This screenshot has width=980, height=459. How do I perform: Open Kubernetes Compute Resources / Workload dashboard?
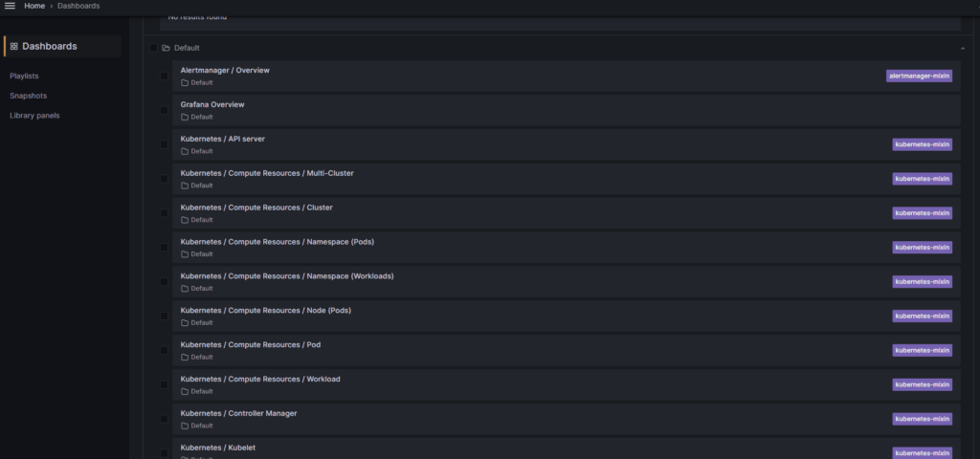tap(260, 379)
